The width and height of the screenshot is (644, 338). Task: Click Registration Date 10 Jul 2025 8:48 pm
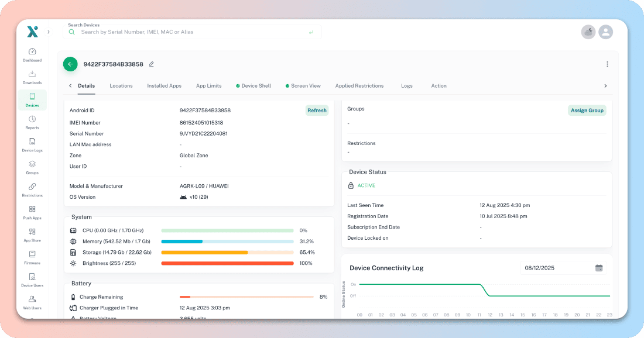[x=503, y=216]
